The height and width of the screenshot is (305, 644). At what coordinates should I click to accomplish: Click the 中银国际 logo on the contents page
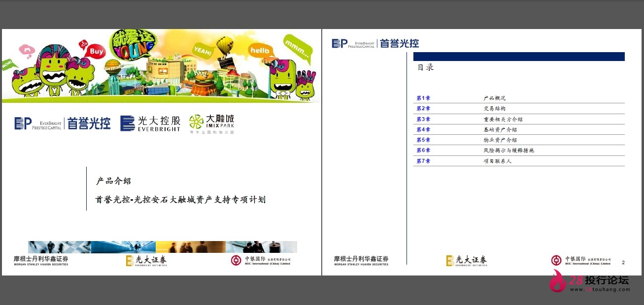(581, 261)
